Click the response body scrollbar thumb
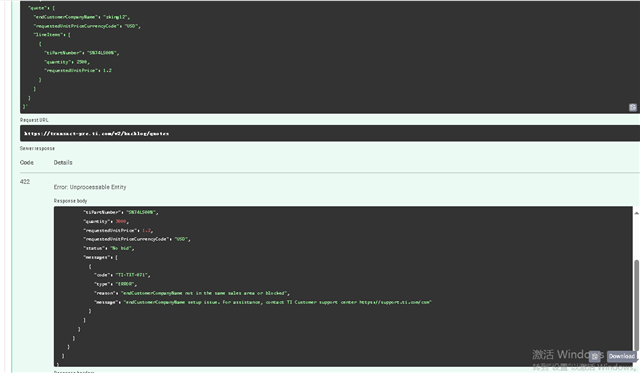 pyautogui.click(x=636, y=303)
